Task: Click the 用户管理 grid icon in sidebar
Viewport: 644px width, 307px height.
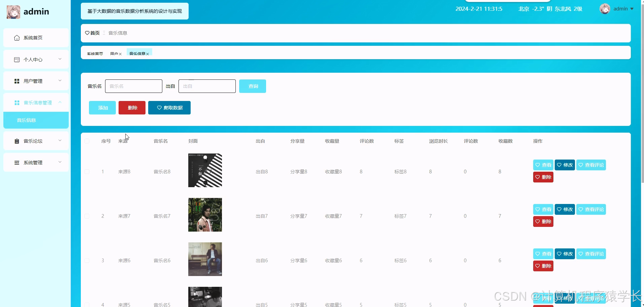Action: pos(17,81)
